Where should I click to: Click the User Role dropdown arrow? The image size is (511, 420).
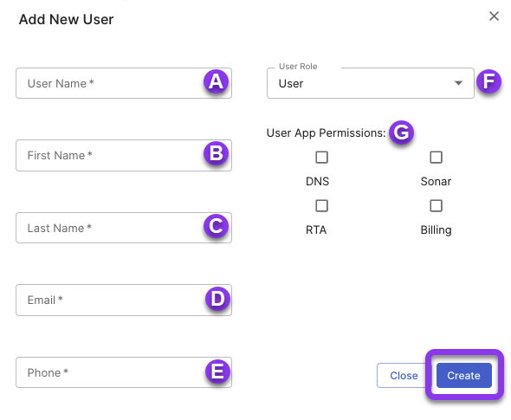[458, 83]
